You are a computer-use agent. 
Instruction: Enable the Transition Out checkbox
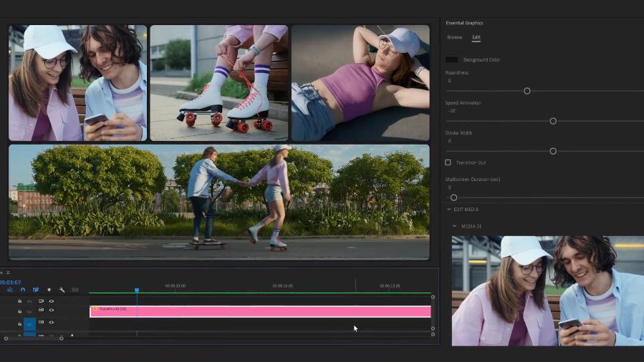point(448,162)
